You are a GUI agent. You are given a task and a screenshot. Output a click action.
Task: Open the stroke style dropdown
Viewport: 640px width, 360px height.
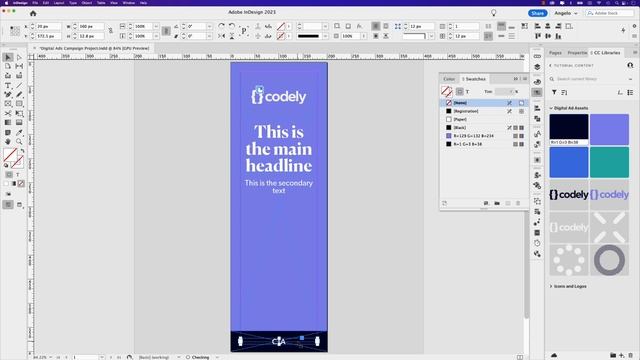pyautogui.click(x=325, y=36)
